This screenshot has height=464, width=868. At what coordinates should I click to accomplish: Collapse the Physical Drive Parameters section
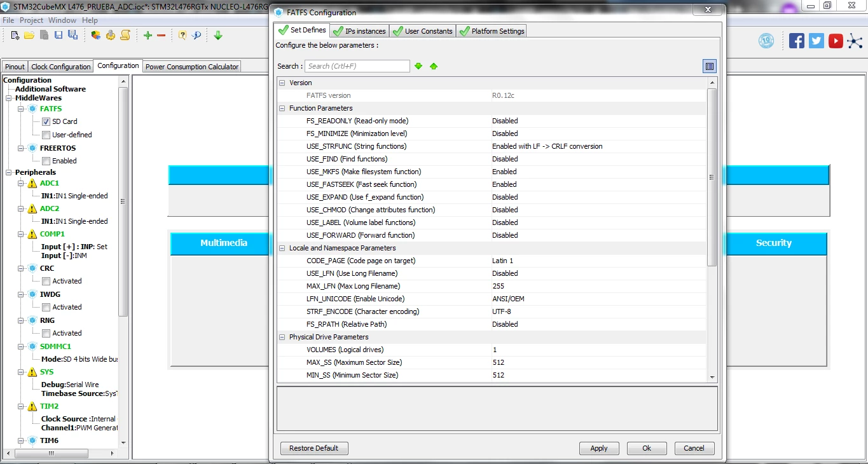[282, 337]
